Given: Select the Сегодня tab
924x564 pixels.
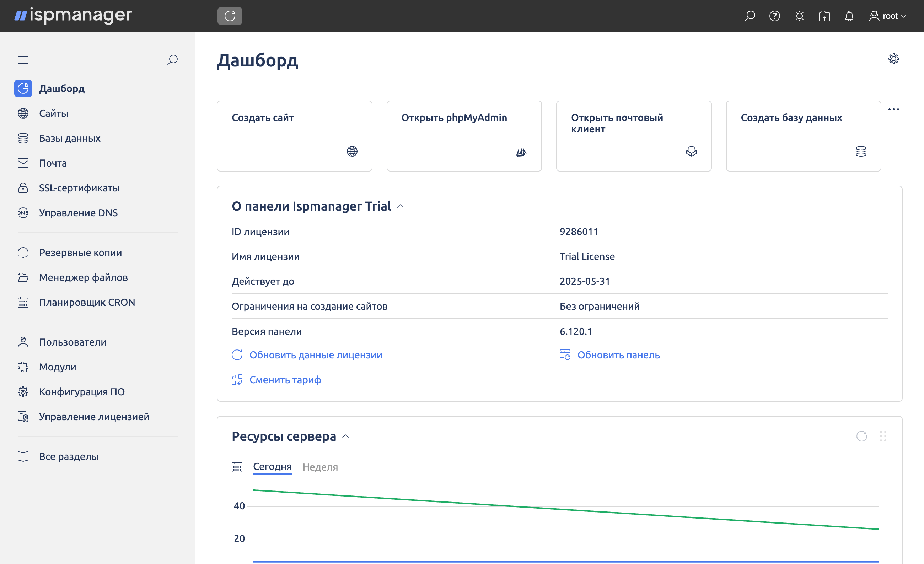Looking at the screenshot, I should click(x=272, y=467).
